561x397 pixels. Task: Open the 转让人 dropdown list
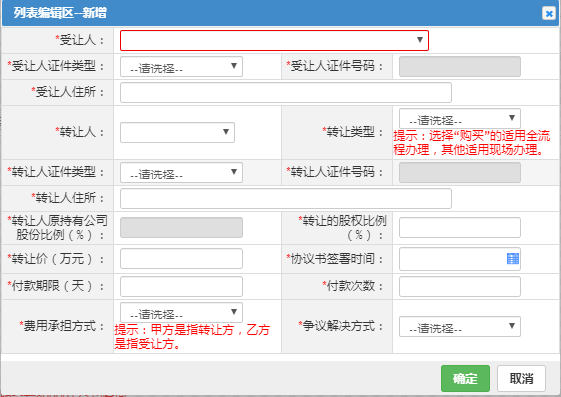177,132
